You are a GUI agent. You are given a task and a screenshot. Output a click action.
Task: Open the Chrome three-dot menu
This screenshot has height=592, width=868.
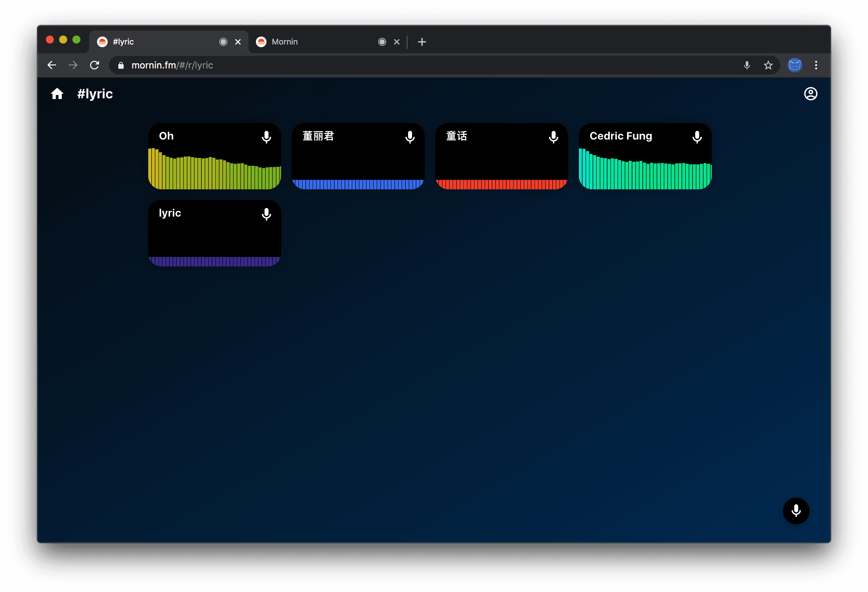click(816, 65)
